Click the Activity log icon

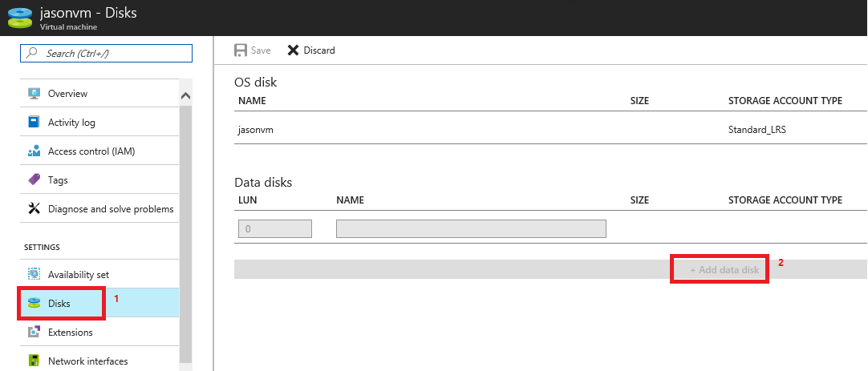34,123
